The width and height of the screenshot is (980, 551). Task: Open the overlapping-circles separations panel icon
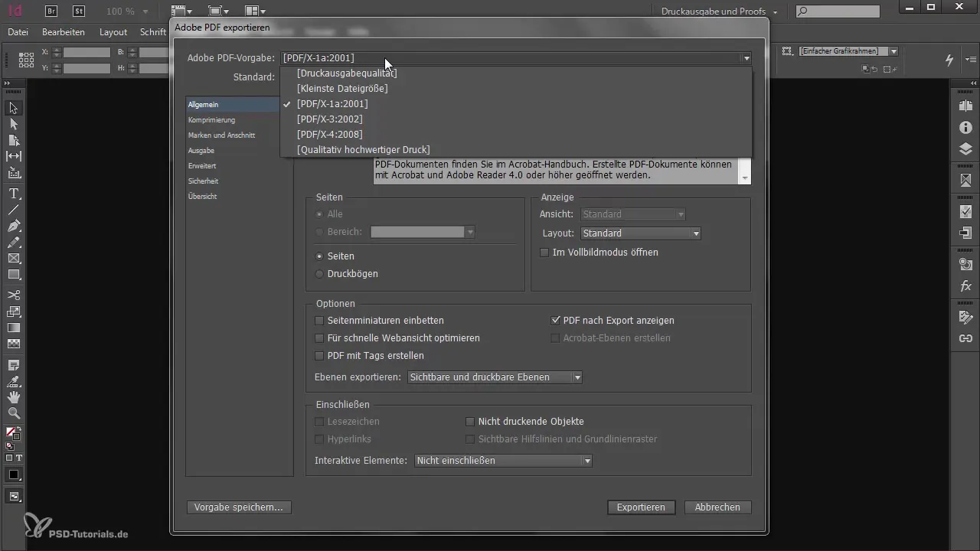(965, 264)
